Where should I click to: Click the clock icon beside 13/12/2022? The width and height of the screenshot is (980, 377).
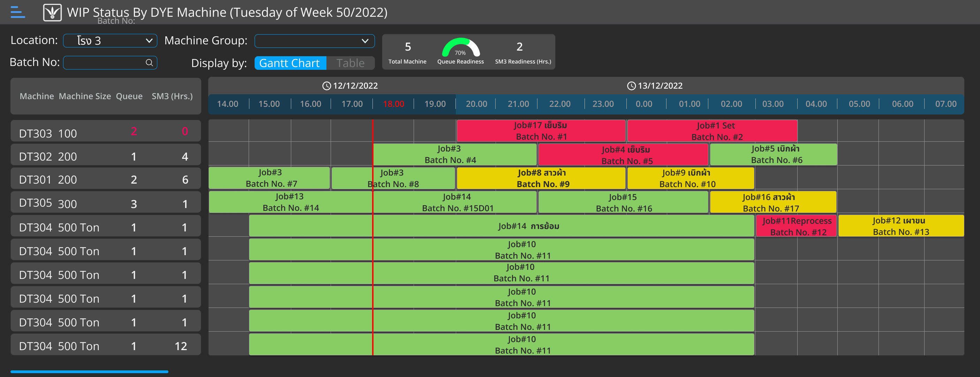tap(631, 86)
